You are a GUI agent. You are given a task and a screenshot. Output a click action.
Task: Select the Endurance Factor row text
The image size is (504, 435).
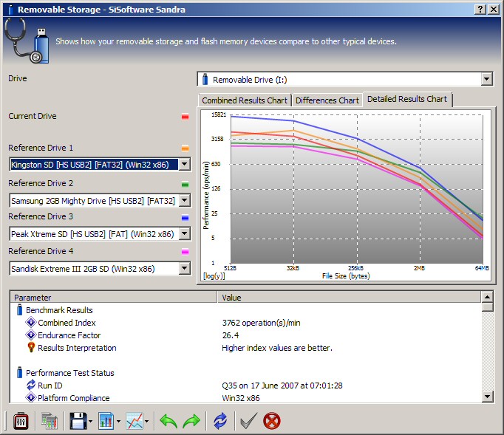(69, 335)
